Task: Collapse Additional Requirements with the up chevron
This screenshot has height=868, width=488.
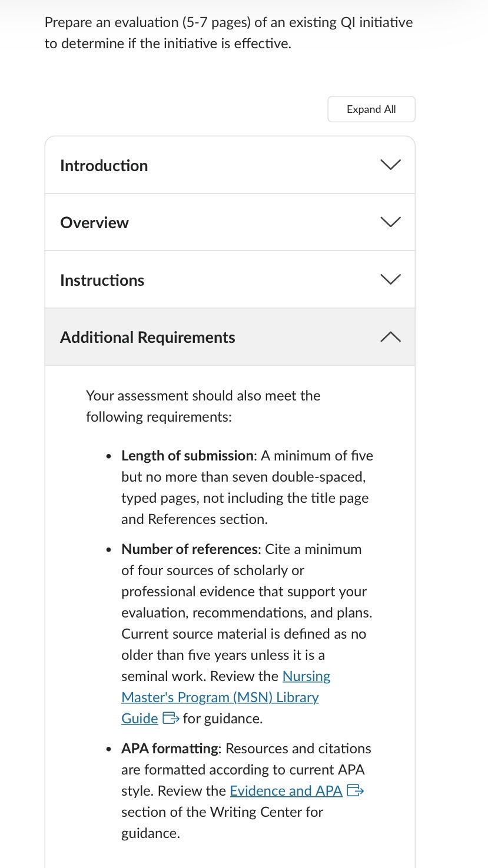Action: [x=390, y=337]
